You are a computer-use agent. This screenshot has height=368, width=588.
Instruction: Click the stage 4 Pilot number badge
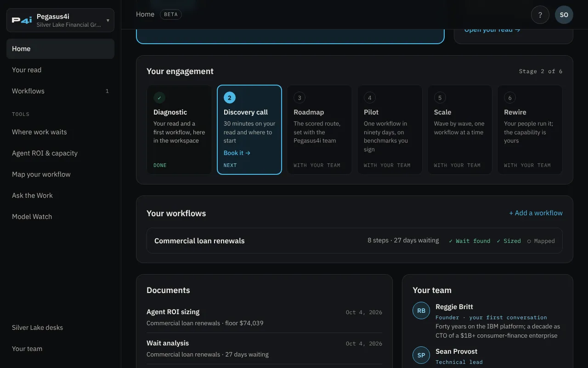[x=370, y=98]
